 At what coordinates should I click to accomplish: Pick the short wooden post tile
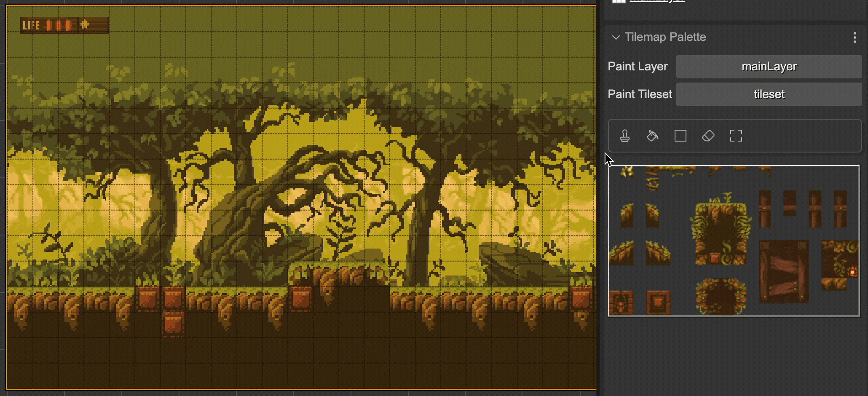click(x=790, y=203)
